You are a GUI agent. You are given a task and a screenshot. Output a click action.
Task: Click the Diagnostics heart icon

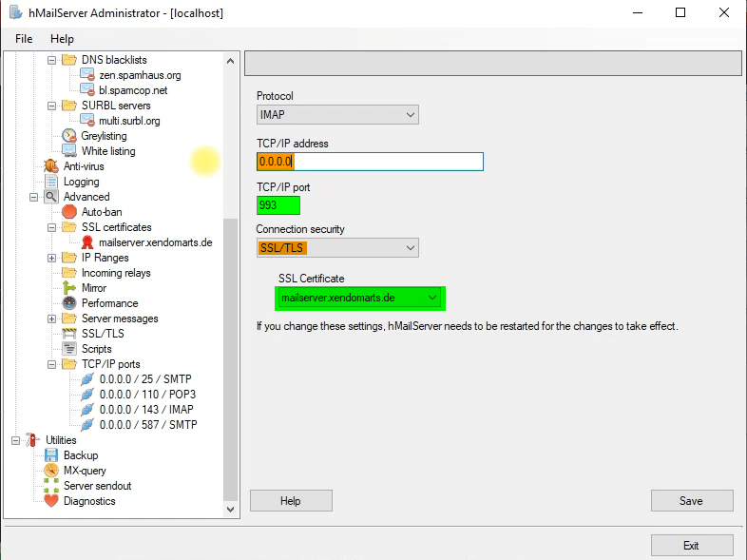[51, 501]
